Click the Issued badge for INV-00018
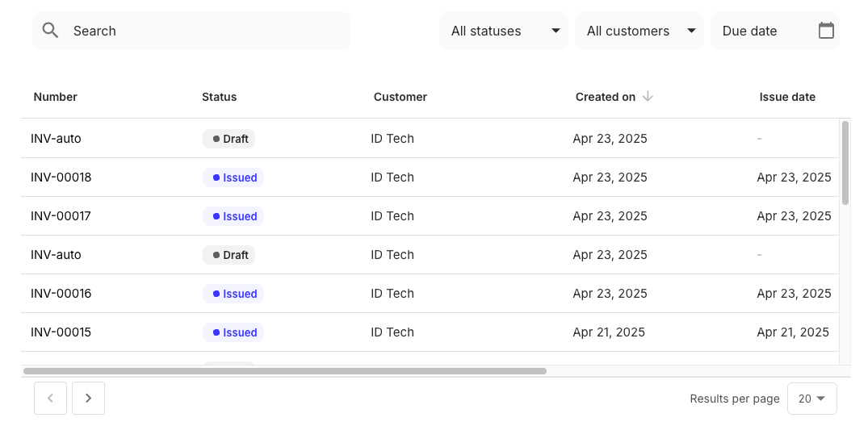 point(233,177)
